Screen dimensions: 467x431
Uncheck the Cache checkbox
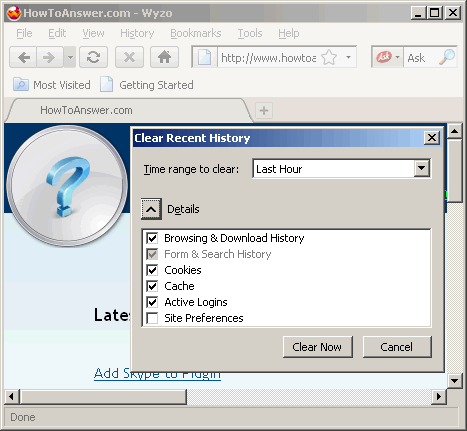[152, 286]
